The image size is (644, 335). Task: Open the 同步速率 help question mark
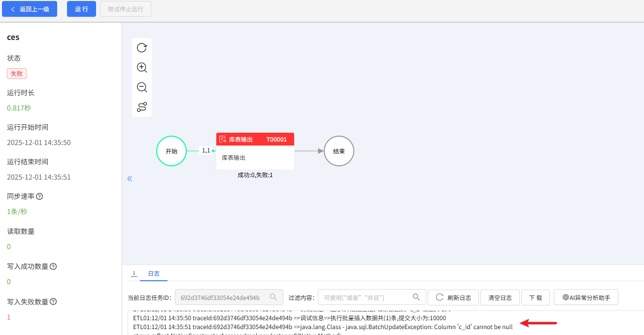coord(39,196)
